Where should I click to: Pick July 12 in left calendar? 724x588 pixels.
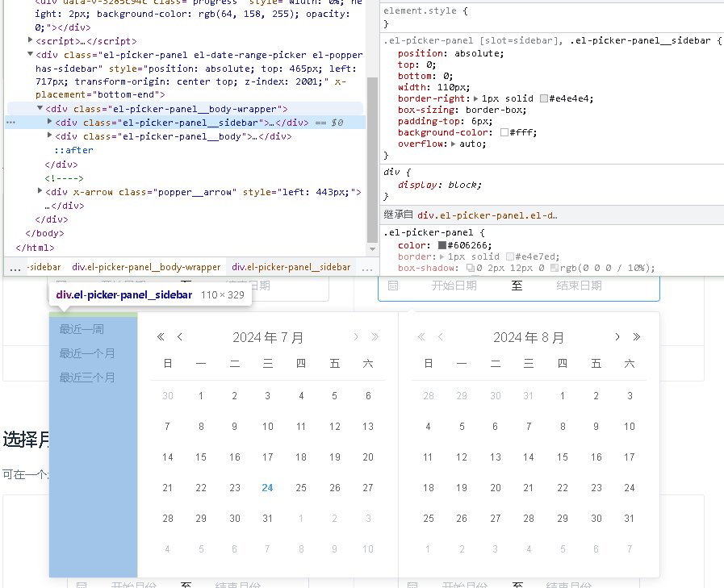[x=335, y=427]
